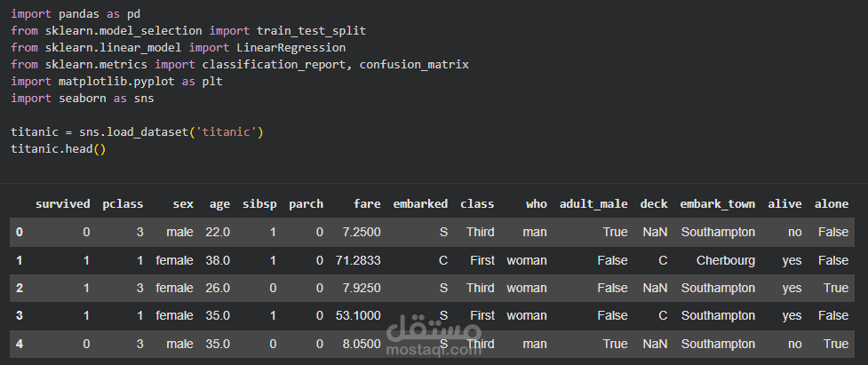Select the 'pclass' column header
Image resolution: width=868 pixels, height=365 pixels.
pyautogui.click(x=123, y=204)
